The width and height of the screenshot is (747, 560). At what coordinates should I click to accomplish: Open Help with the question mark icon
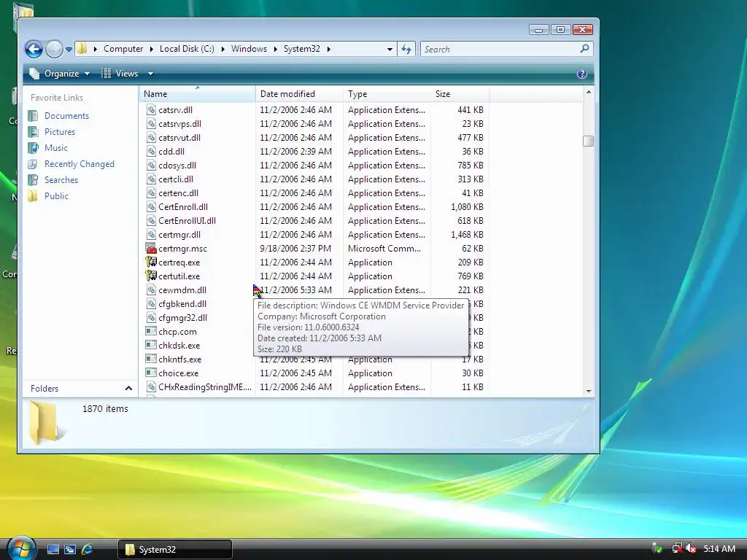(581, 74)
